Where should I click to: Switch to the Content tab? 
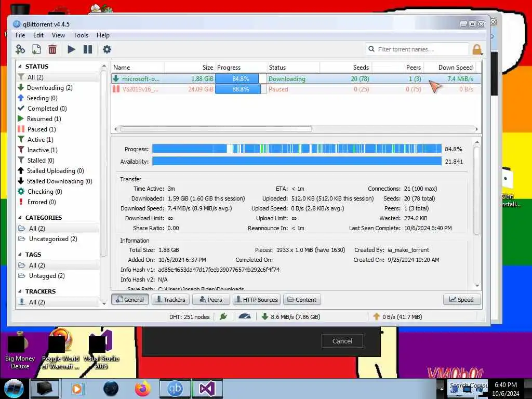pyautogui.click(x=302, y=300)
